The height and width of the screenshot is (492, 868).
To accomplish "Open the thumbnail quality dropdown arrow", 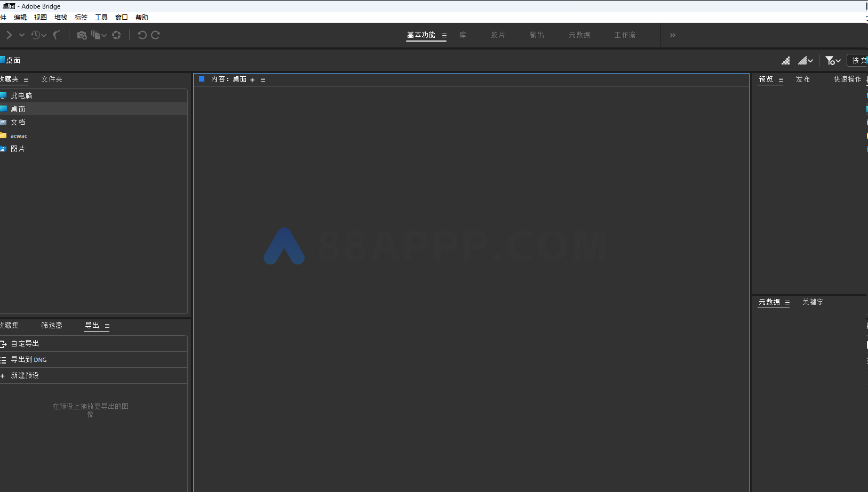I will coord(811,60).
